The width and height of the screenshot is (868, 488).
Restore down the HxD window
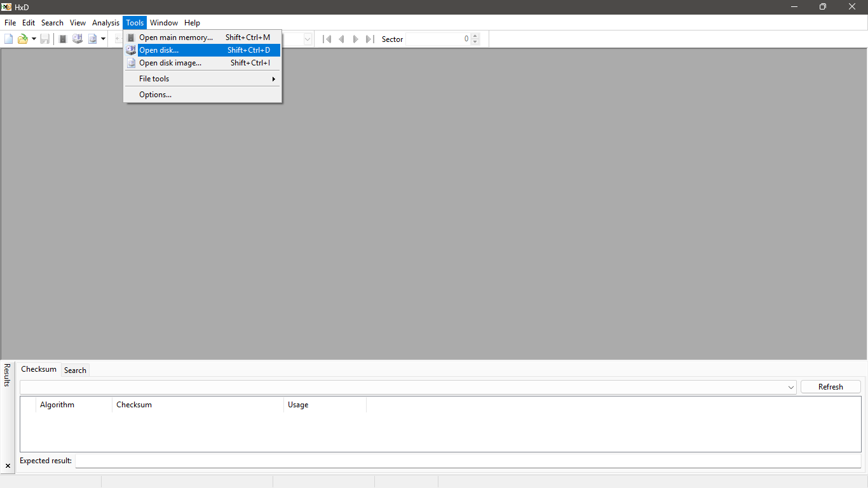pyautogui.click(x=823, y=7)
